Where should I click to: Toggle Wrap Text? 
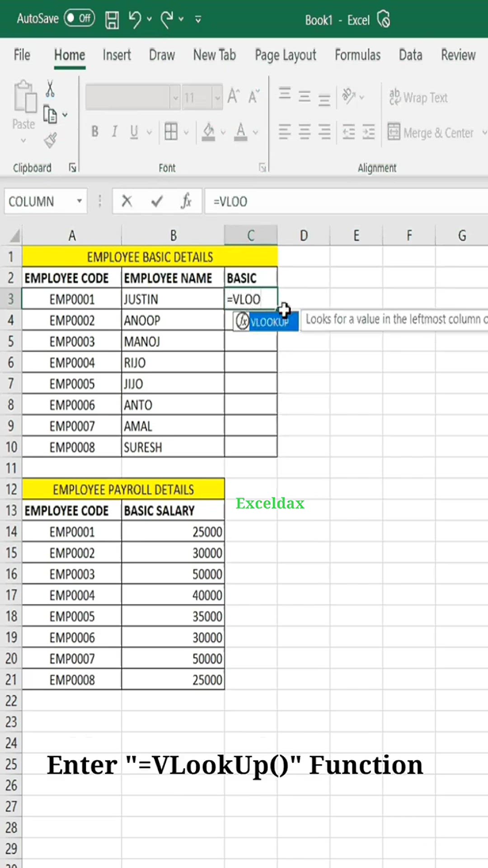418,97
